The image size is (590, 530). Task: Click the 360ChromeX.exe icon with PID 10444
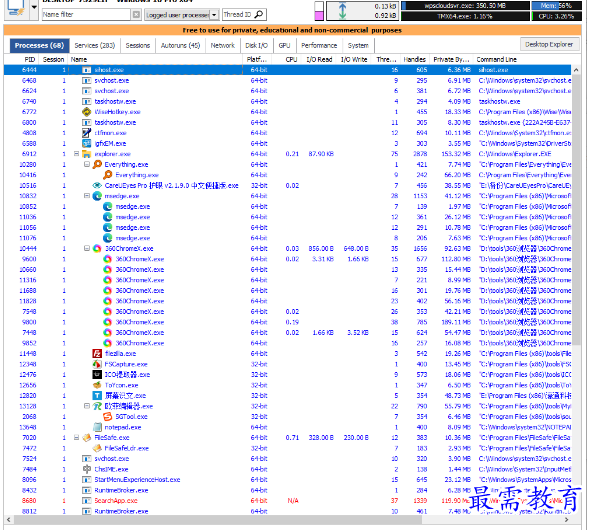97,249
